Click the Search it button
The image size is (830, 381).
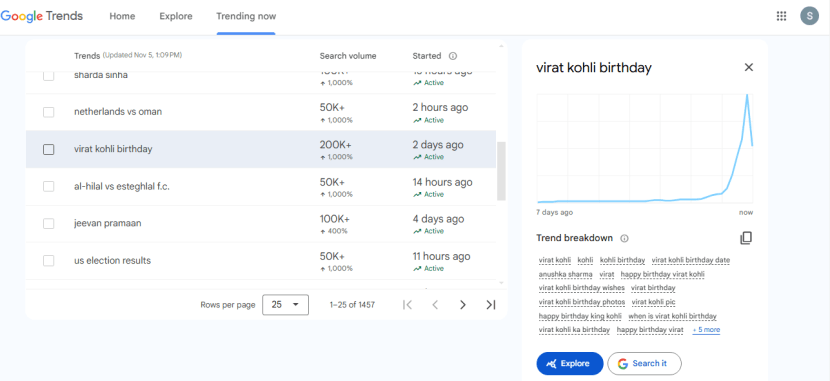[644, 364]
